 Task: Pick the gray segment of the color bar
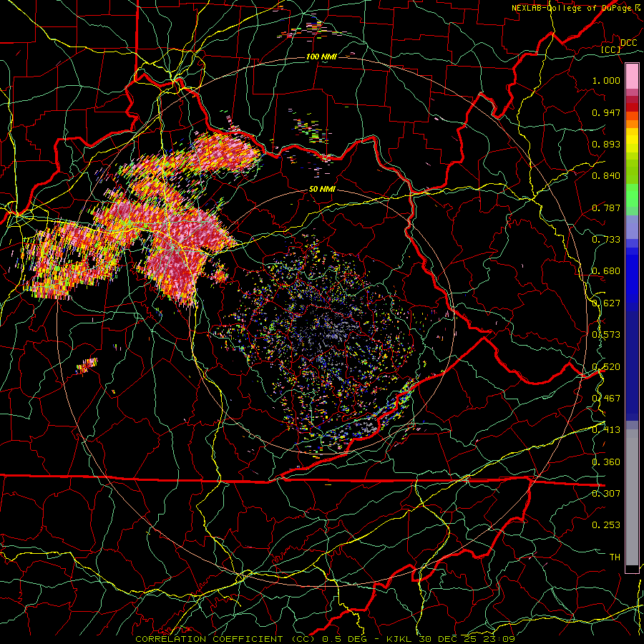[x=632, y=497]
